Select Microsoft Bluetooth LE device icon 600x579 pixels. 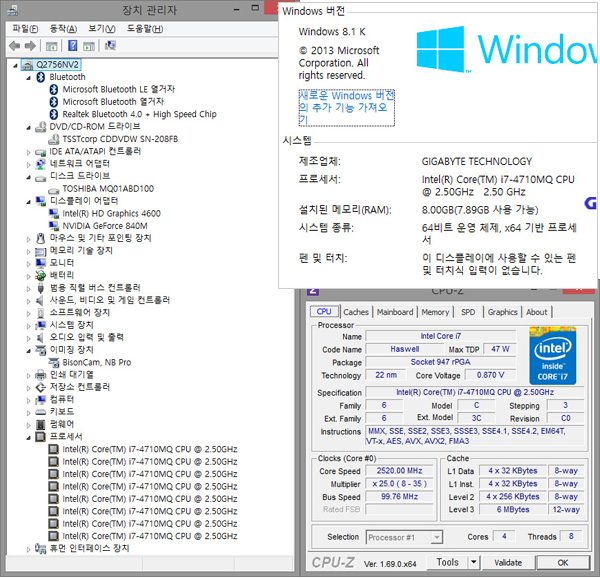point(54,89)
